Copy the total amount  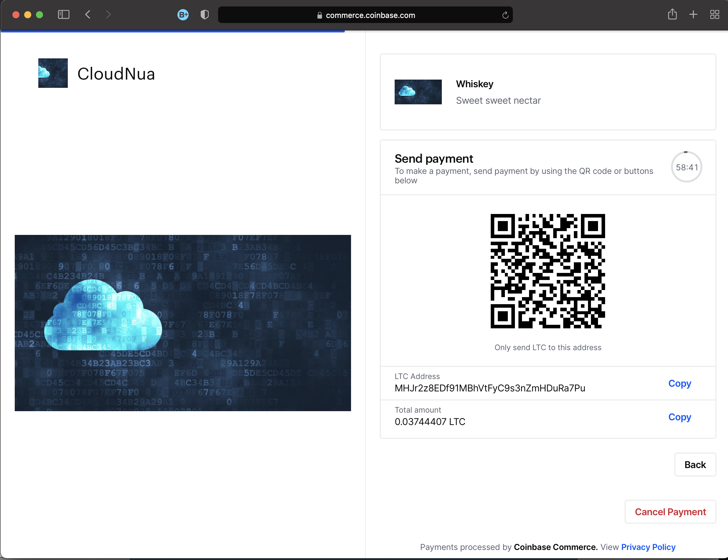[x=680, y=417]
